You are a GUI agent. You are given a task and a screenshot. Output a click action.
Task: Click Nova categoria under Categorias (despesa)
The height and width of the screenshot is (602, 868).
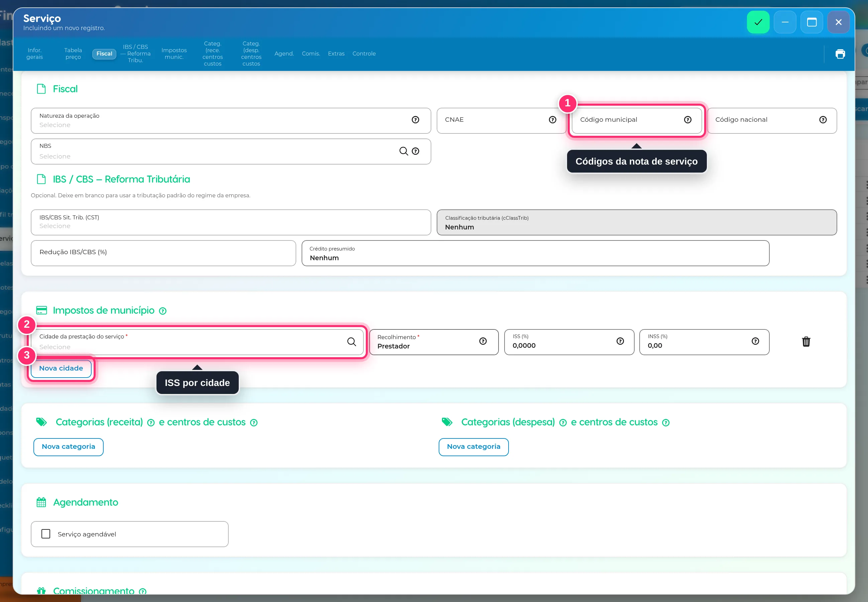click(x=473, y=447)
